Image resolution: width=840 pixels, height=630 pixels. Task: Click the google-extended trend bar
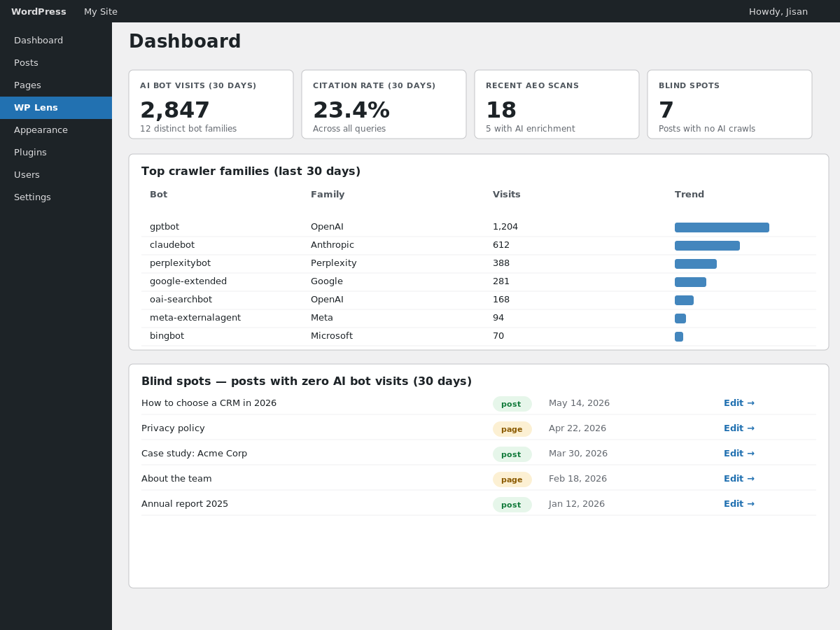click(690, 282)
